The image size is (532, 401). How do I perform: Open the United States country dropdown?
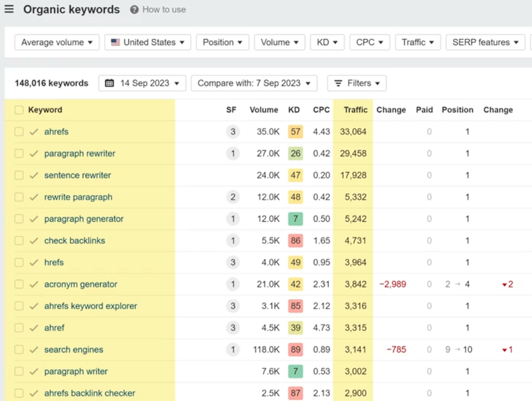pos(148,42)
